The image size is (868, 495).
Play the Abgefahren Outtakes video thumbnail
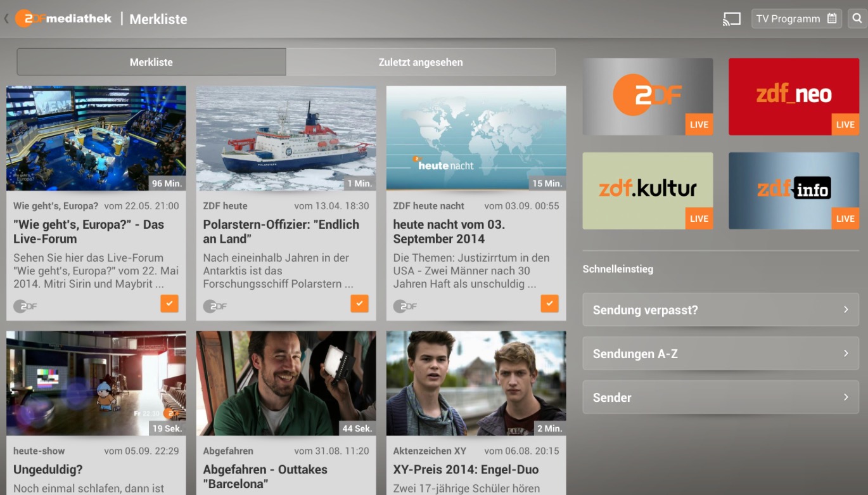[x=286, y=383]
